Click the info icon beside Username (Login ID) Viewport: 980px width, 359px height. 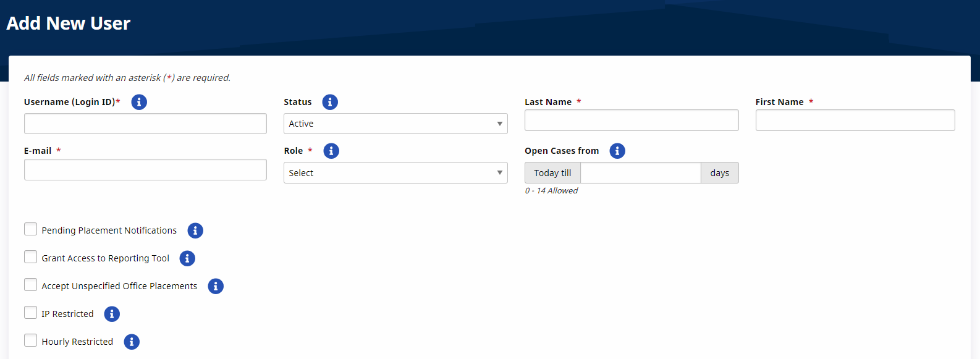coord(139,102)
